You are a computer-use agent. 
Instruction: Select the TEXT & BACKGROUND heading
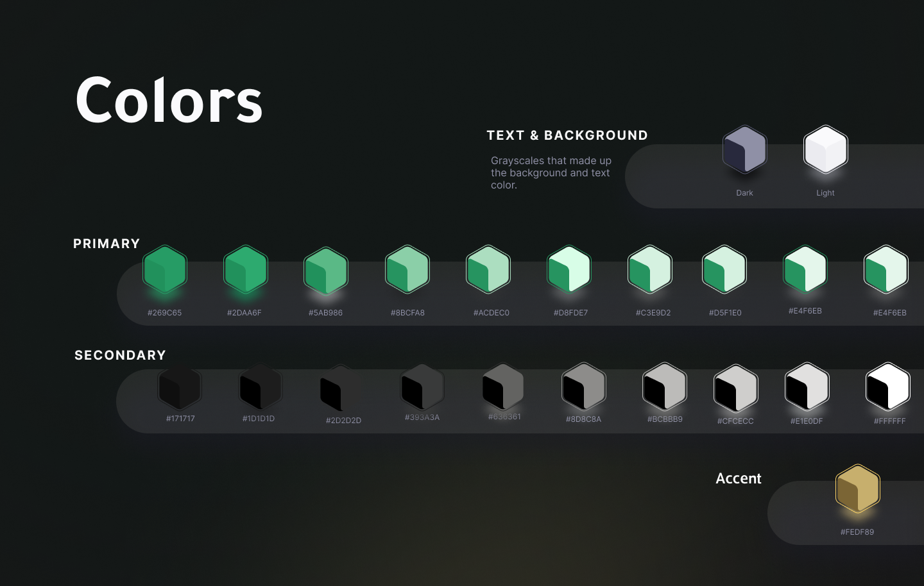click(x=567, y=135)
